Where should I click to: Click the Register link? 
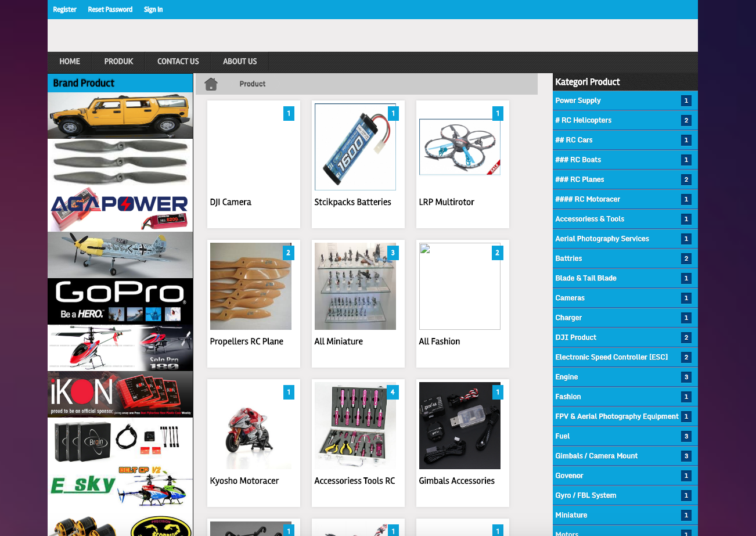click(x=64, y=9)
